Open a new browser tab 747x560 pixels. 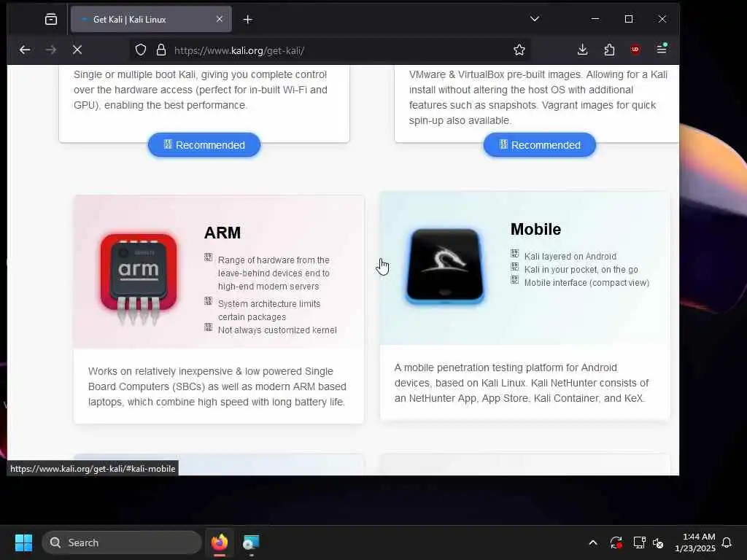(x=248, y=20)
